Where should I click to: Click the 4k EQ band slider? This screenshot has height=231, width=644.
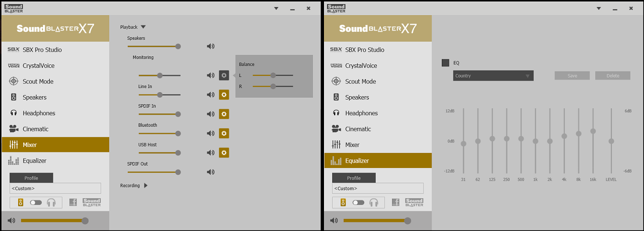coord(564,141)
